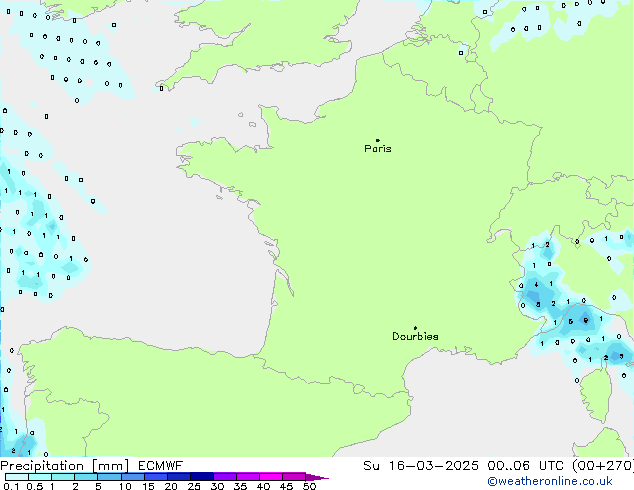
Task: Click the 25–30 mm dark blue swatch
Action: 201,477
